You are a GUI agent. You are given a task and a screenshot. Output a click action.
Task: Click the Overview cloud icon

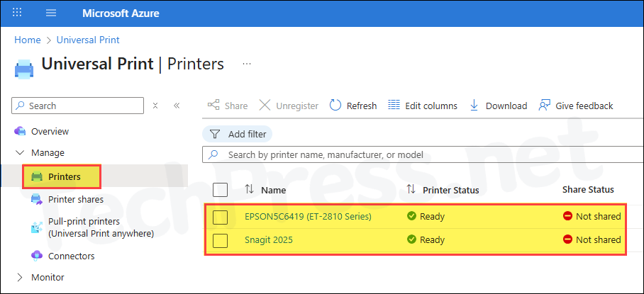point(20,132)
